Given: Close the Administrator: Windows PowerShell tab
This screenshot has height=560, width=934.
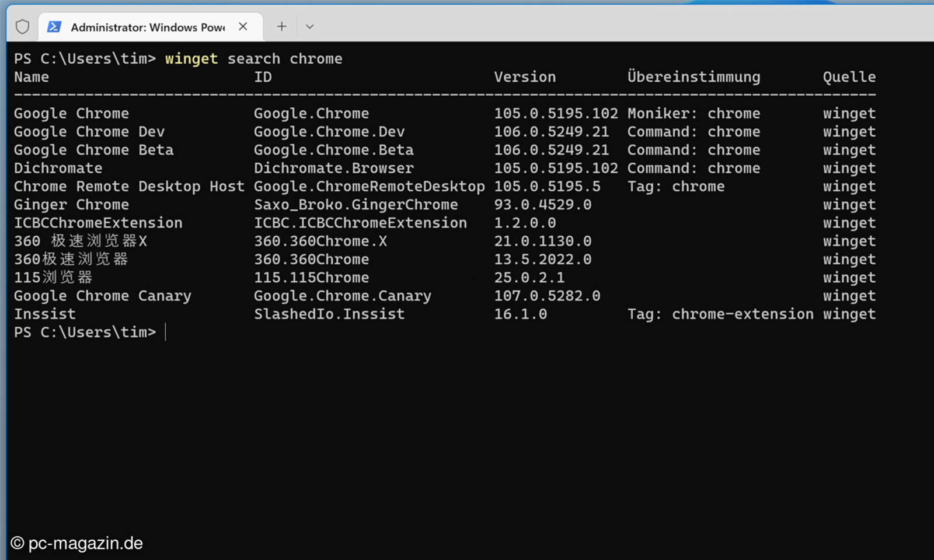Looking at the screenshot, I should coord(243,27).
